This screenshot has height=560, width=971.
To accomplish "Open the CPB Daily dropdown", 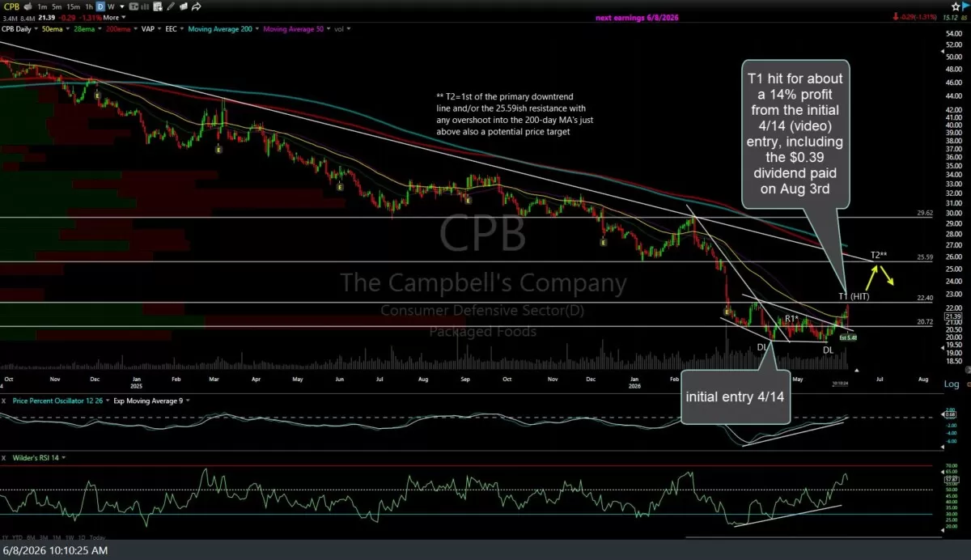I will coord(19,29).
